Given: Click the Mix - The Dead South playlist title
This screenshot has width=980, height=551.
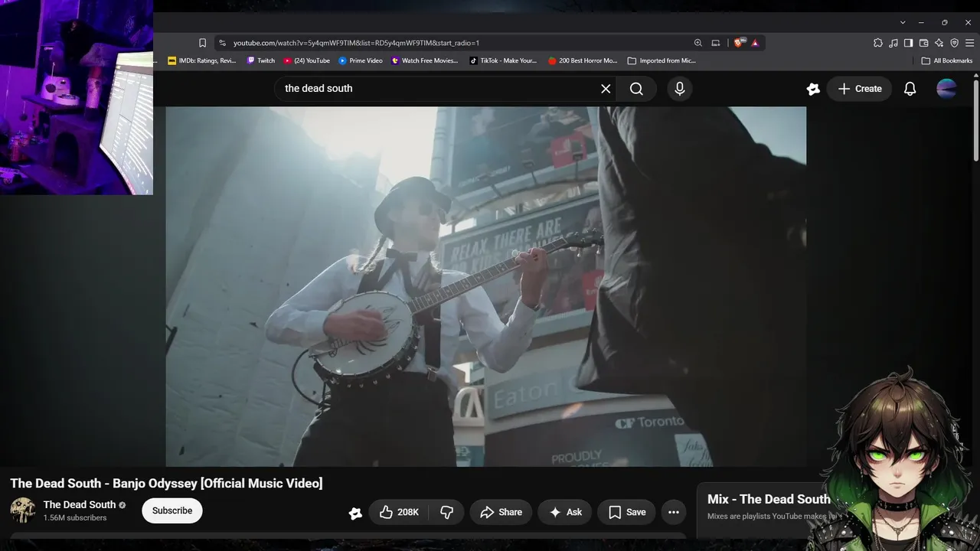Looking at the screenshot, I should point(769,499).
